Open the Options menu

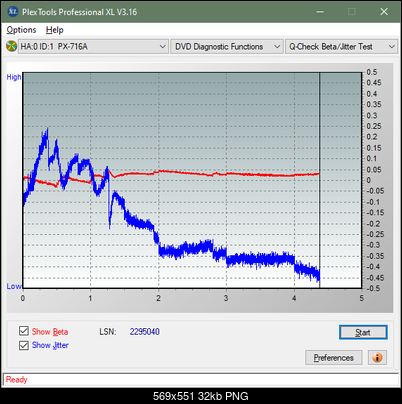coord(21,30)
